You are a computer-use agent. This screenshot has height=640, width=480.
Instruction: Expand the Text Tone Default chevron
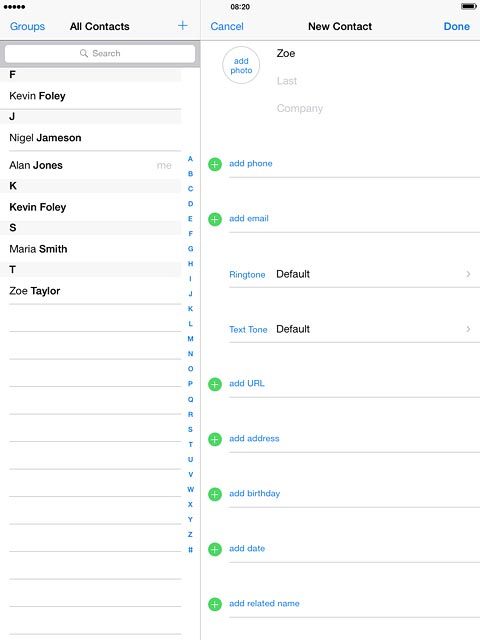[x=469, y=329]
